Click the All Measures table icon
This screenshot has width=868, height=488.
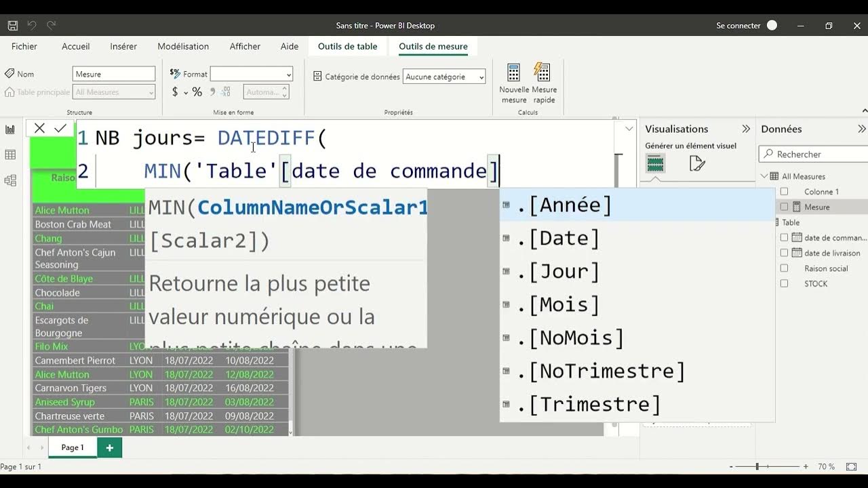[775, 176]
